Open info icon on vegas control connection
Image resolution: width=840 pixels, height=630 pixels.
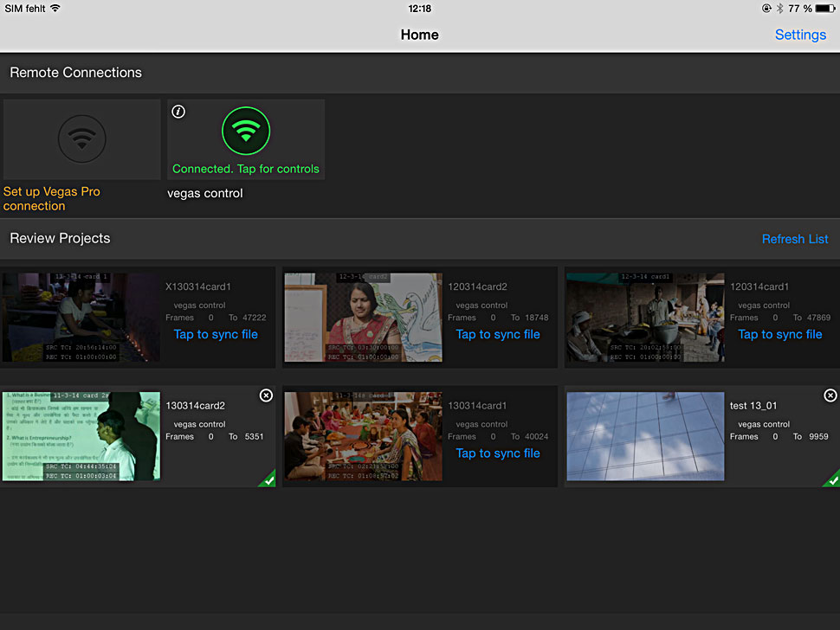[x=179, y=112]
